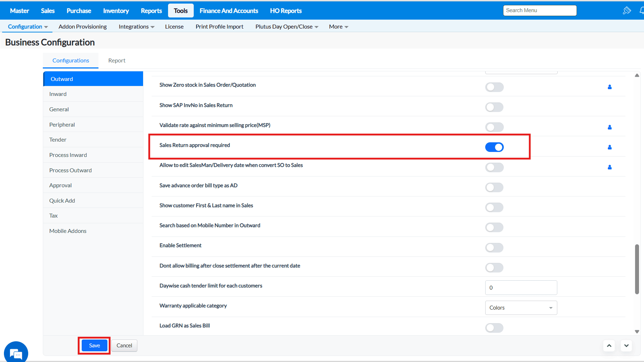Click the settings list vertical scrollbar thumb

(637, 269)
